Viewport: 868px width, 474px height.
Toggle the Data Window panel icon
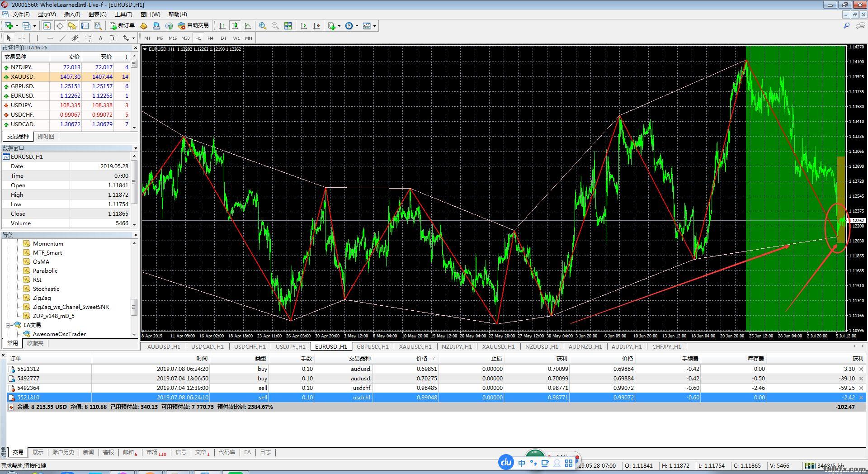(x=60, y=26)
